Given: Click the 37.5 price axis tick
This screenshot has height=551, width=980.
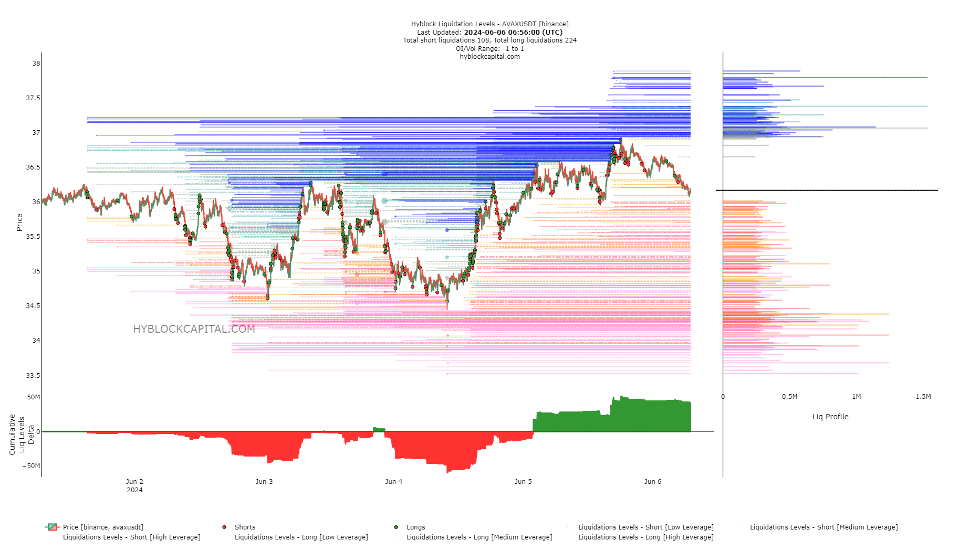Looking at the screenshot, I should tap(33, 98).
